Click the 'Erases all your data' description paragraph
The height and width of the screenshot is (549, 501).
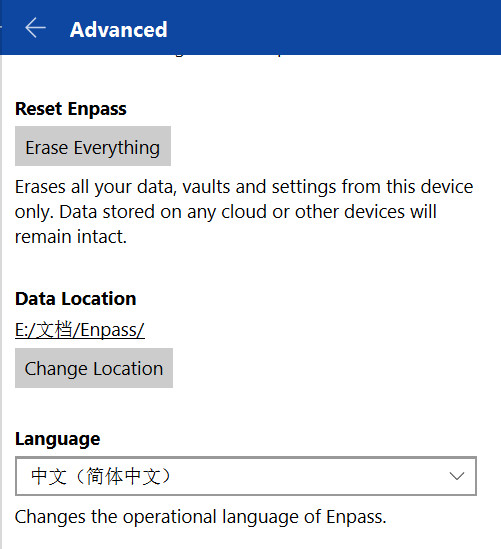pos(244,211)
